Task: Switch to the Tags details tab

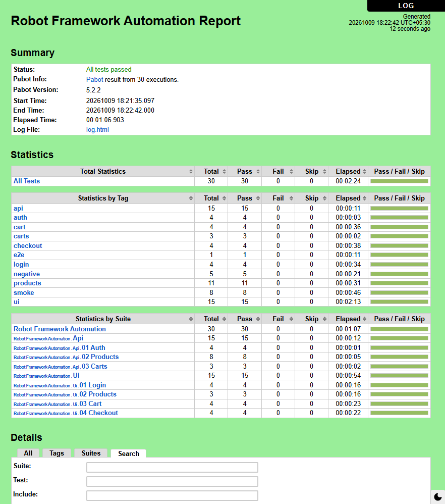Action: 57,453
